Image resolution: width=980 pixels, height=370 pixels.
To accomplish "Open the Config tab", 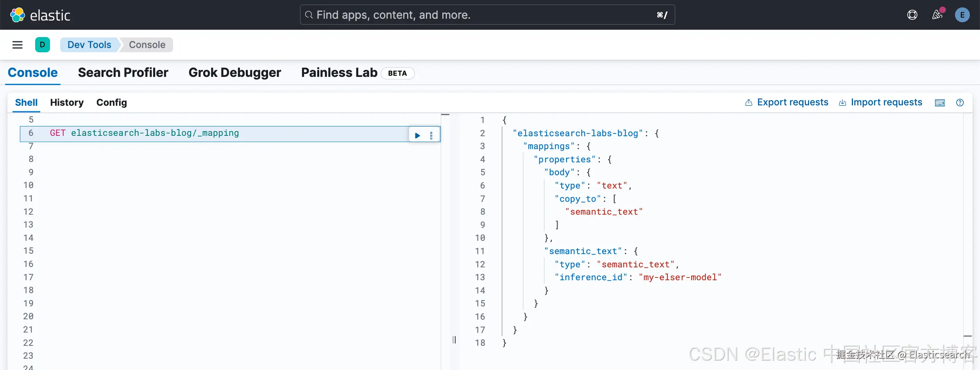I will click(112, 102).
